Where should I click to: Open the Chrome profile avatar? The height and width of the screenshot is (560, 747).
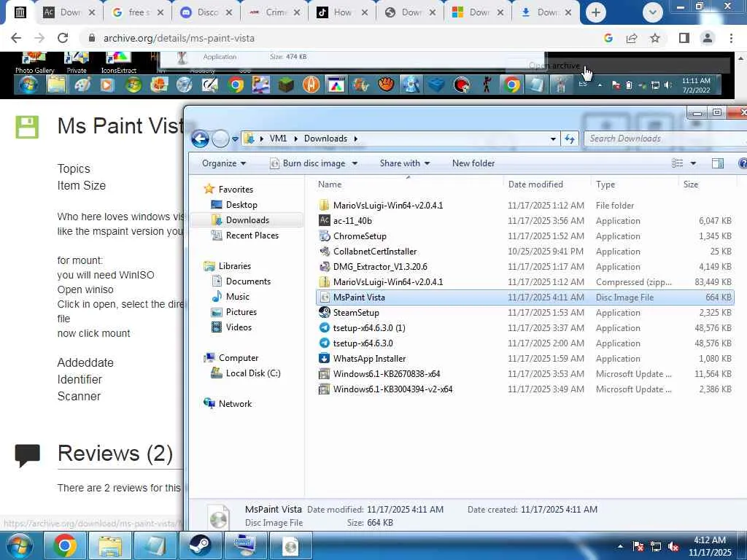pyautogui.click(x=708, y=38)
